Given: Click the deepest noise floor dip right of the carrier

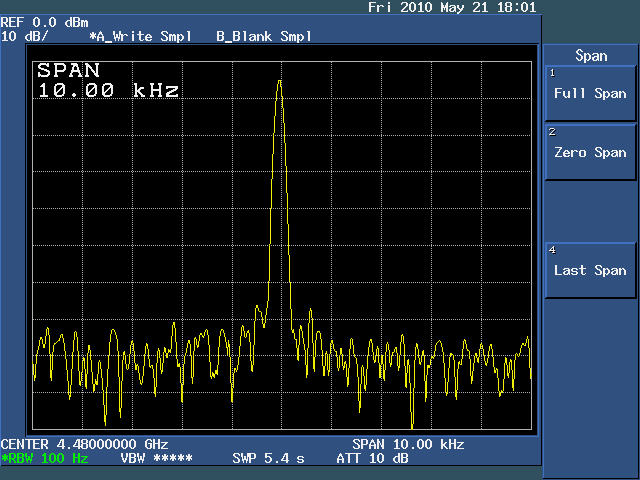Looking at the screenshot, I should 412,424.
